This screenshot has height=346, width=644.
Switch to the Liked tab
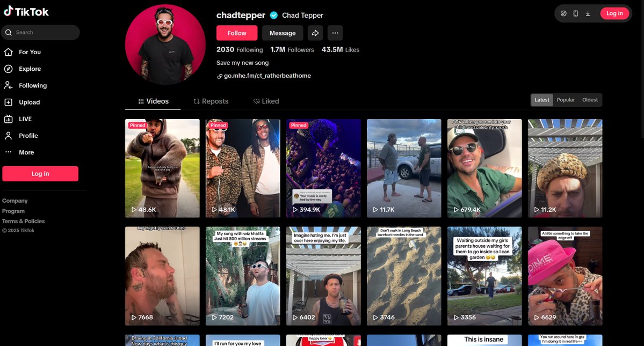(x=266, y=101)
